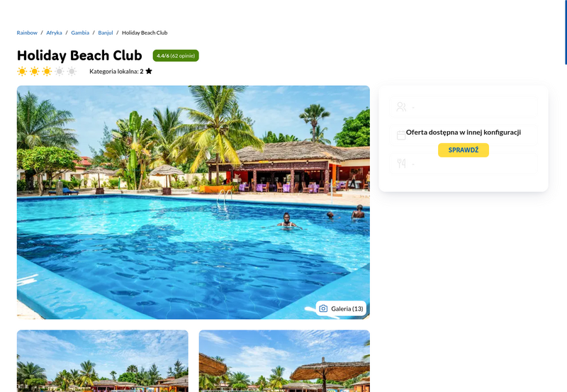
Task: Open the lower left resort thumbnail
Action: (103, 361)
